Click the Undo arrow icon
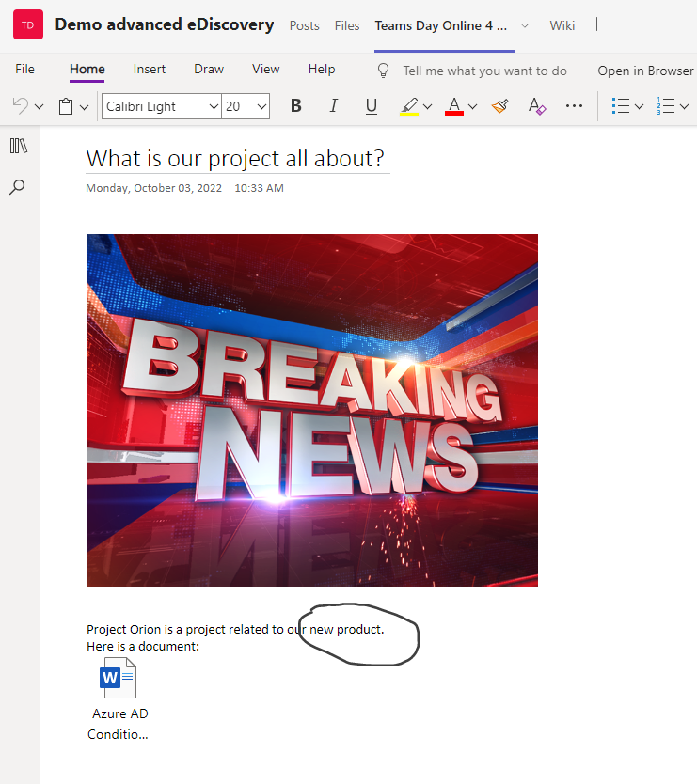 coord(21,106)
